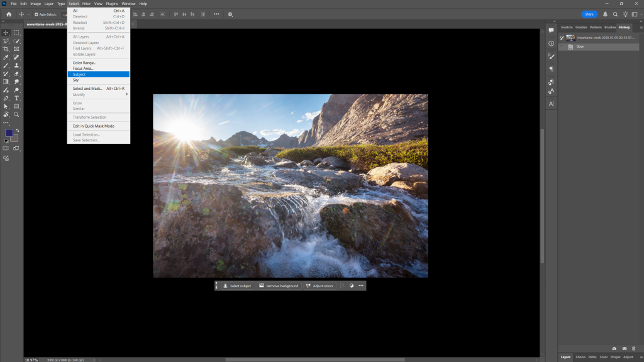Pick the Zoom tool magnifier
Screen dimensions: 644x362
[17, 114]
